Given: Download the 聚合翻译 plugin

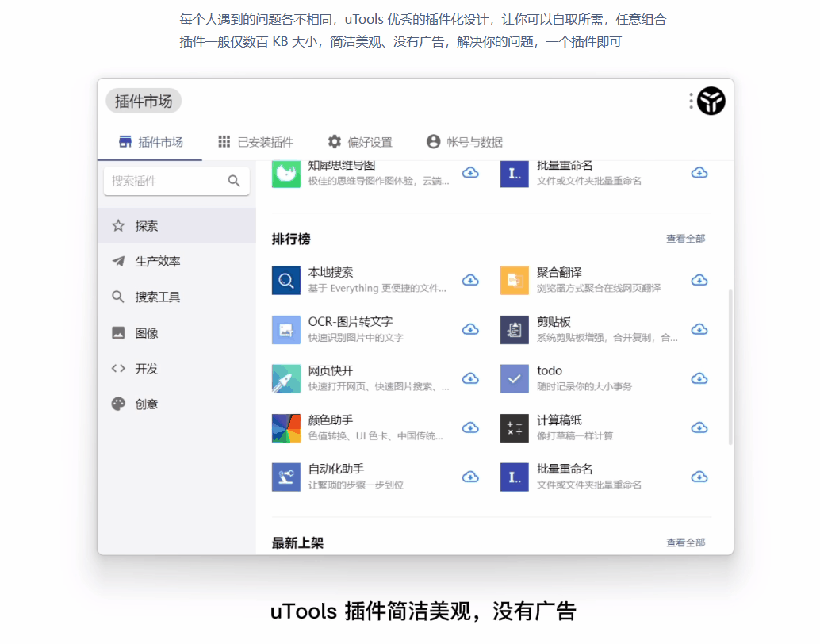Looking at the screenshot, I should click(699, 281).
